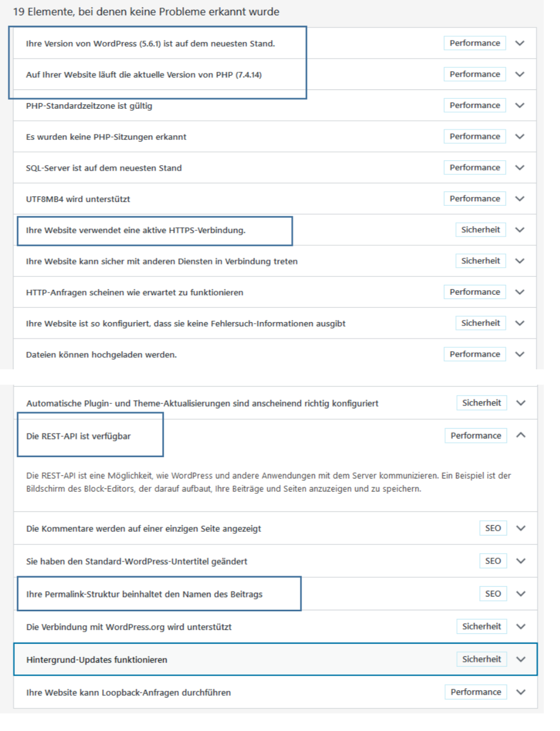Viewport: 560px width, 731px height.
Task: Expand the PHP-Standardzeitzone row chevron
Action: 519,105
